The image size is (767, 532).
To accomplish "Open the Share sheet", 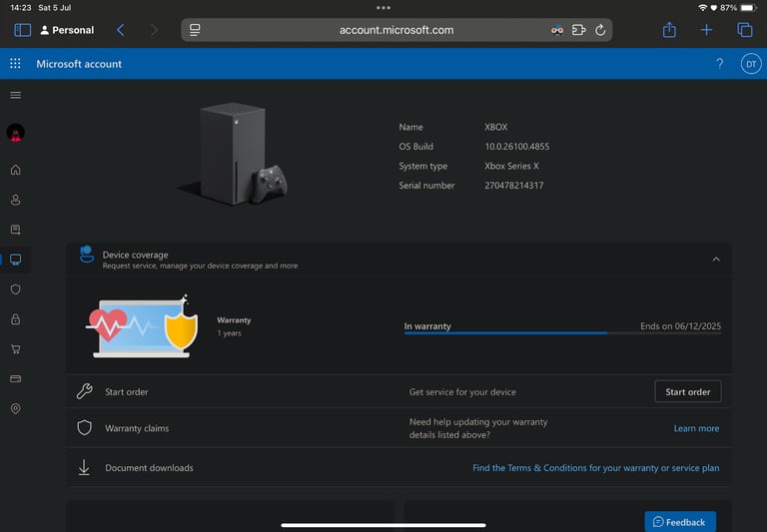I will (x=669, y=30).
